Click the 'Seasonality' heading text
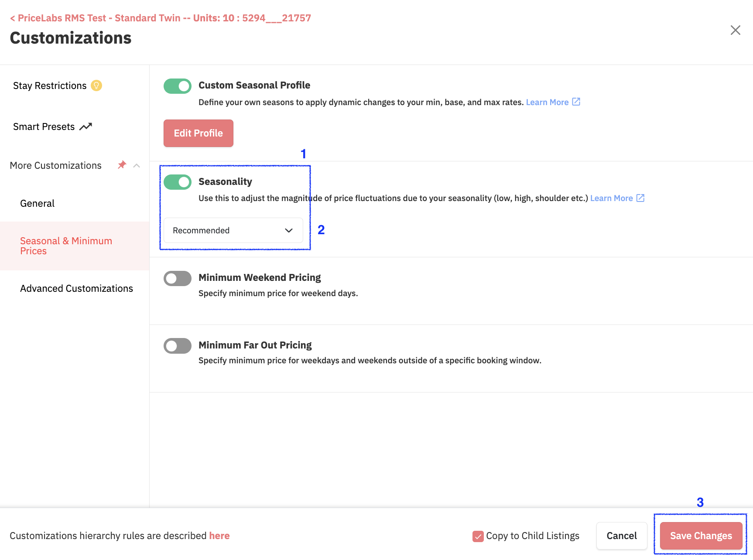This screenshot has height=560, width=753. (225, 181)
